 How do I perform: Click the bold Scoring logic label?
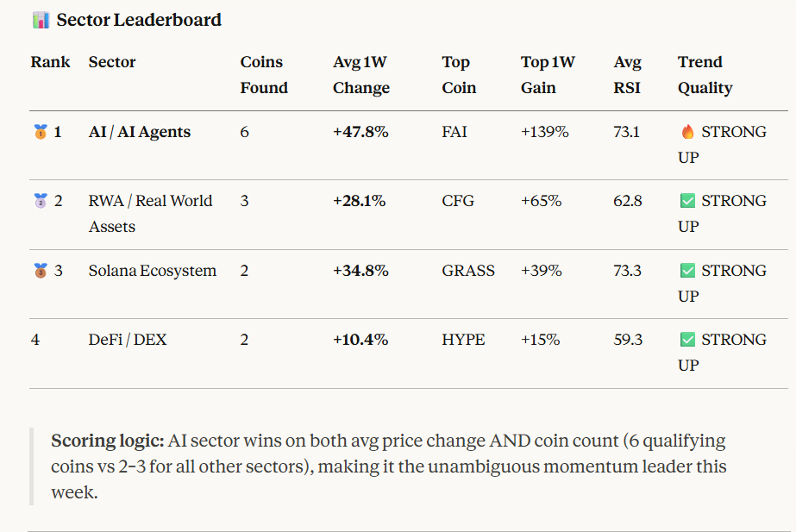(x=106, y=441)
